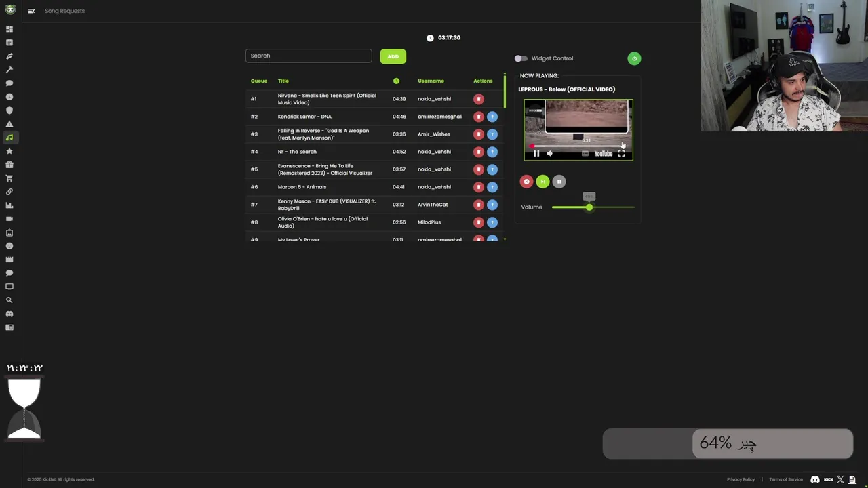Select the hammer tool icon in sidebar
Viewport: 868px width, 488px height.
tap(9, 70)
